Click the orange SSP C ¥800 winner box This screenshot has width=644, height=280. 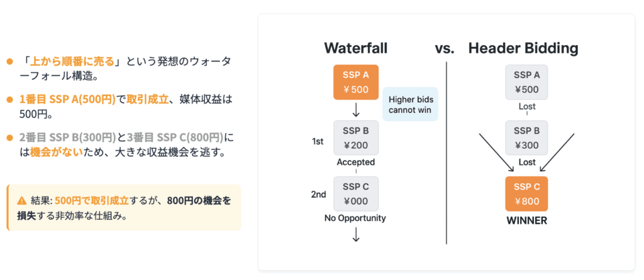point(526,194)
